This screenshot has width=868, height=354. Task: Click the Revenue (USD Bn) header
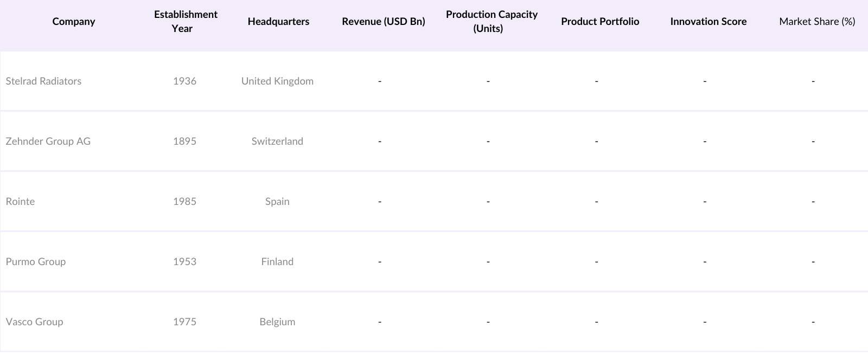tap(384, 22)
